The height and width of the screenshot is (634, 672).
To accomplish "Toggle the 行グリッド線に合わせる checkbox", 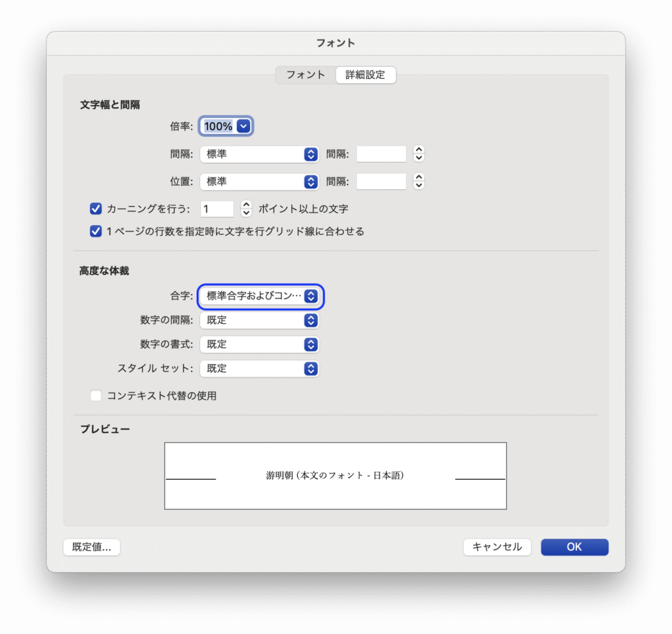I will pos(96,232).
